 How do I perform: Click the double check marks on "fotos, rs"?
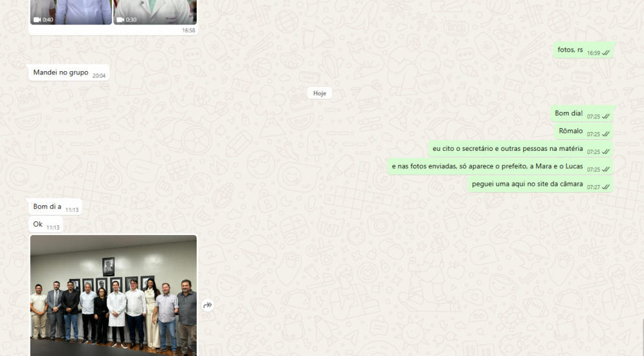pyautogui.click(x=606, y=53)
